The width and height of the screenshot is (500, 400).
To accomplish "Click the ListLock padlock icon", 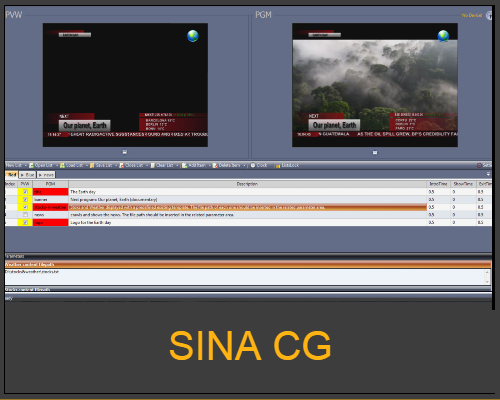I will 278,166.
